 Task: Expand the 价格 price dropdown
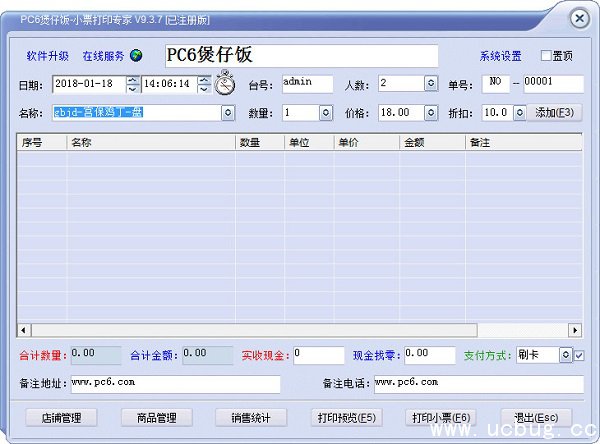(x=431, y=113)
